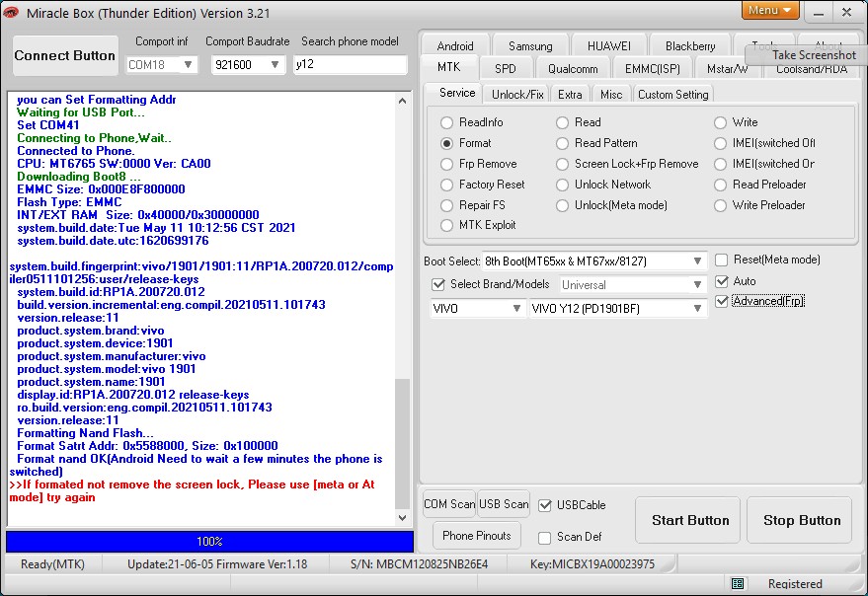Screen dimensions: 868x596
Task: Switch to the Android tab
Action: click(455, 46)
